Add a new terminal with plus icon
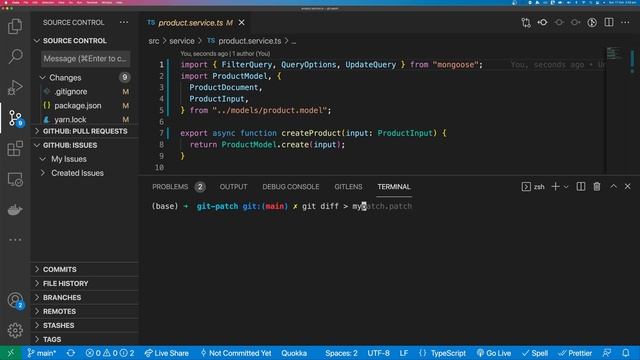 coord(555,187)
